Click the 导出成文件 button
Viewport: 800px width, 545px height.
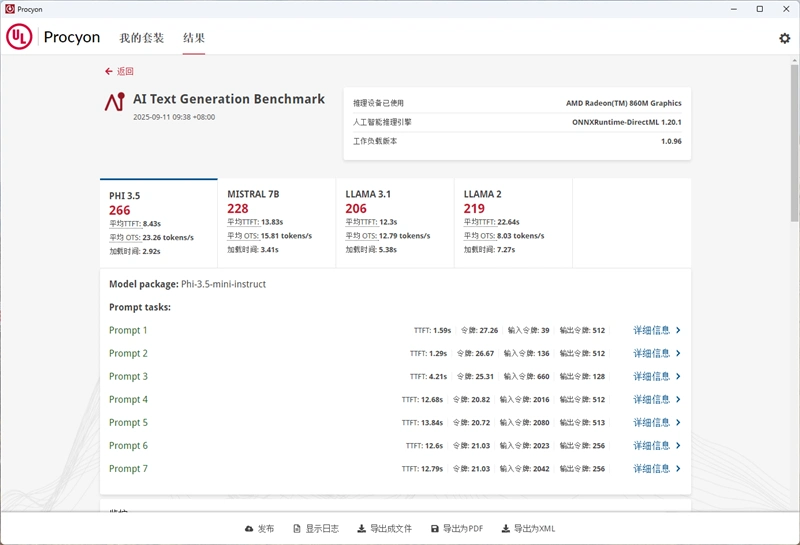pyautogui.click(x=385, y=529)
